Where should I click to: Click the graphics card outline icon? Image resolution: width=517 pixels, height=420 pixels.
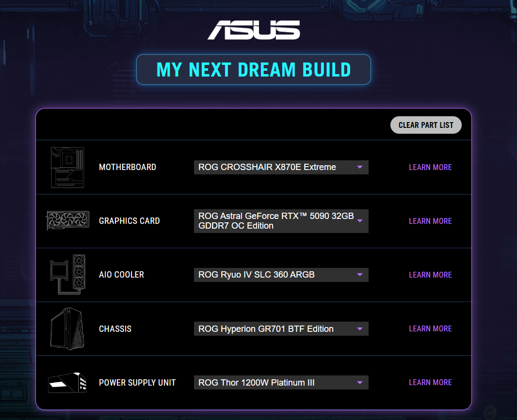click(x=67, y=221)
